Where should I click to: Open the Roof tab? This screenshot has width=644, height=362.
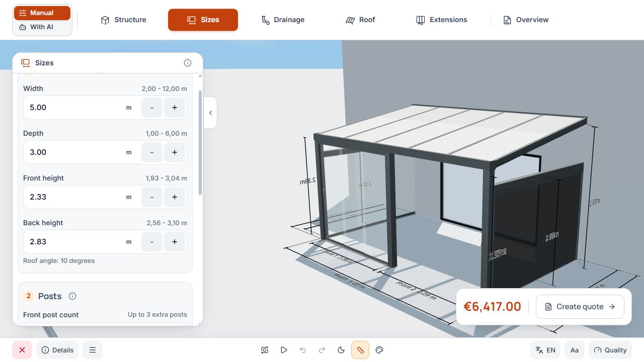360,20
